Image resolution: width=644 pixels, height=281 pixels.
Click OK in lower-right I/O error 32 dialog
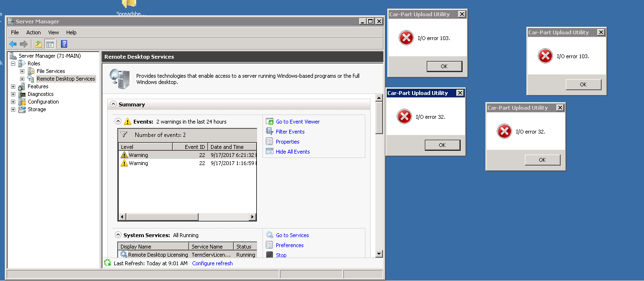pyautogui.click(x=543, y=160)
